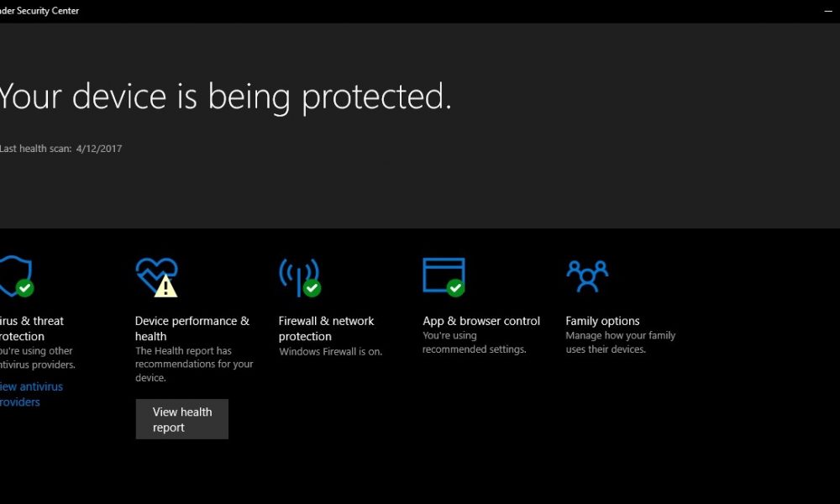This screenshot has width=840, height=504.
Task: Open the Family options people icon
Action: (587, 276)
